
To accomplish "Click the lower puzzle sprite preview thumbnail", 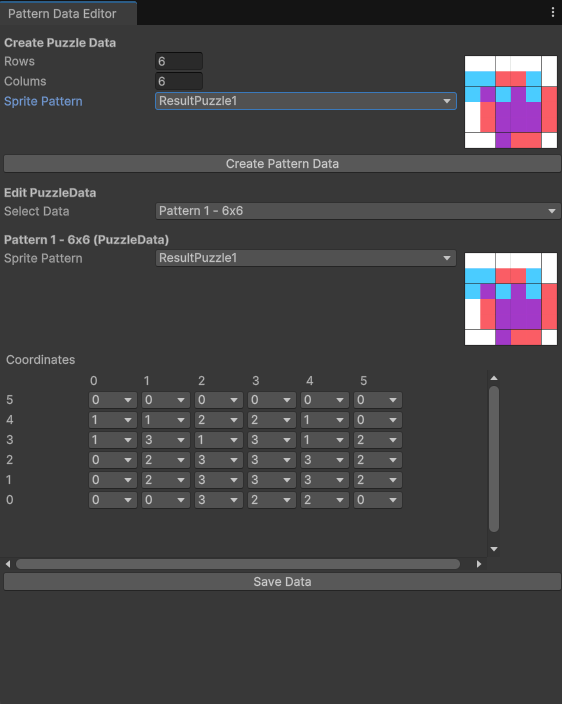I will point(511,299).
